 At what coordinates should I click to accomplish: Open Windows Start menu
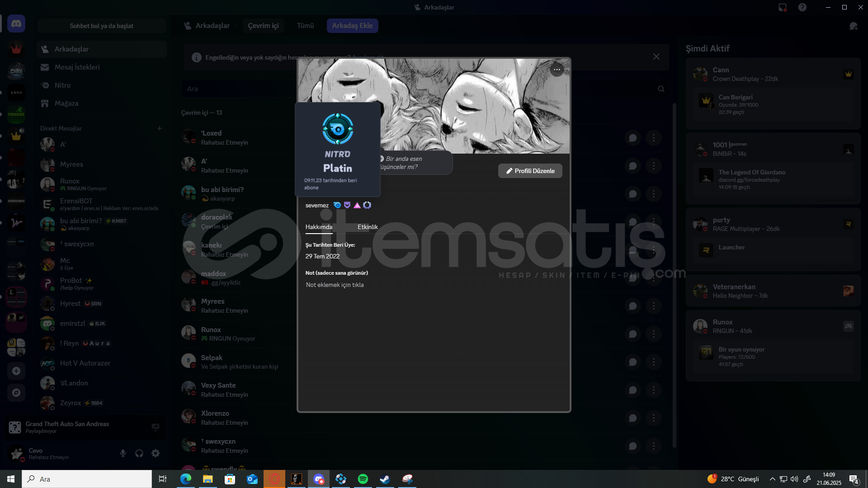click(x=11, y=479)
